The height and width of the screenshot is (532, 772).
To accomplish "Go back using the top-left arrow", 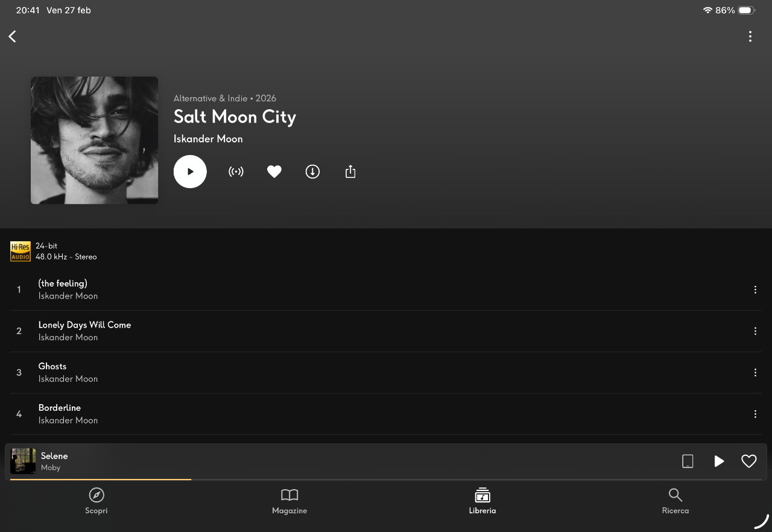I will point(12,37).
